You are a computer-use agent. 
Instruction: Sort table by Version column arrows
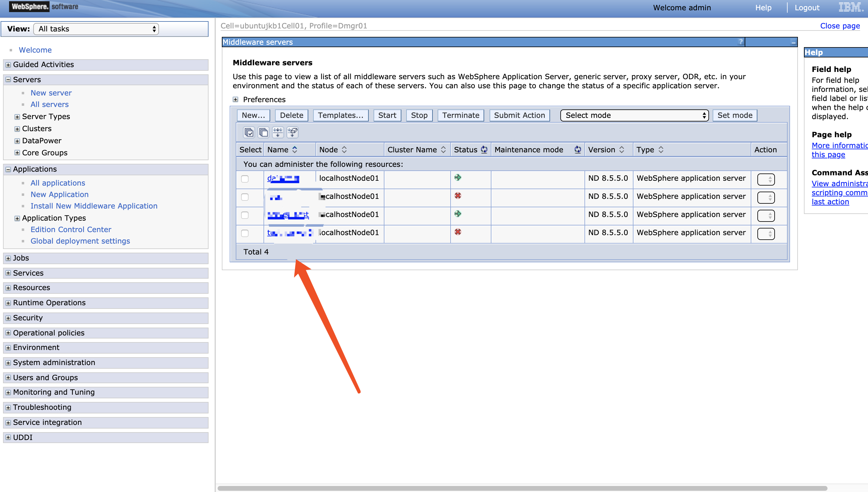pyautogui.click(x=622, y=150)
